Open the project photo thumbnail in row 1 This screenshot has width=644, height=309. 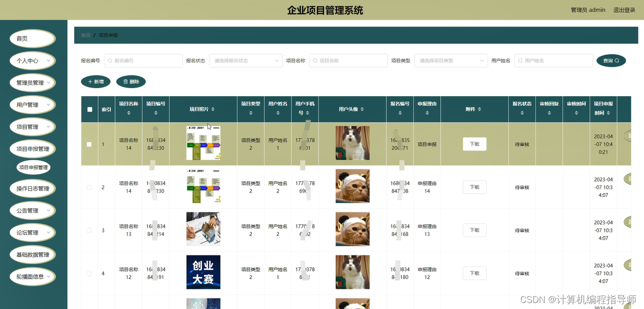click(203, 143)
